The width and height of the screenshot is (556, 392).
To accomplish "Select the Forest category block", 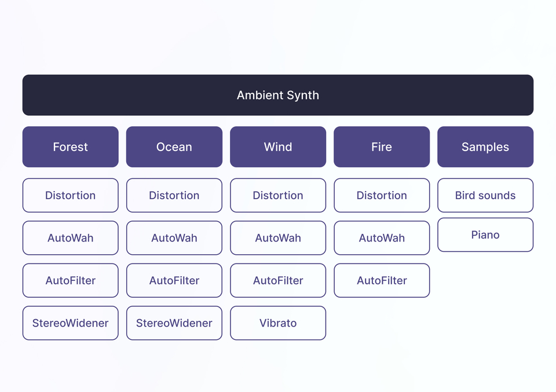I will pos(70,147).
